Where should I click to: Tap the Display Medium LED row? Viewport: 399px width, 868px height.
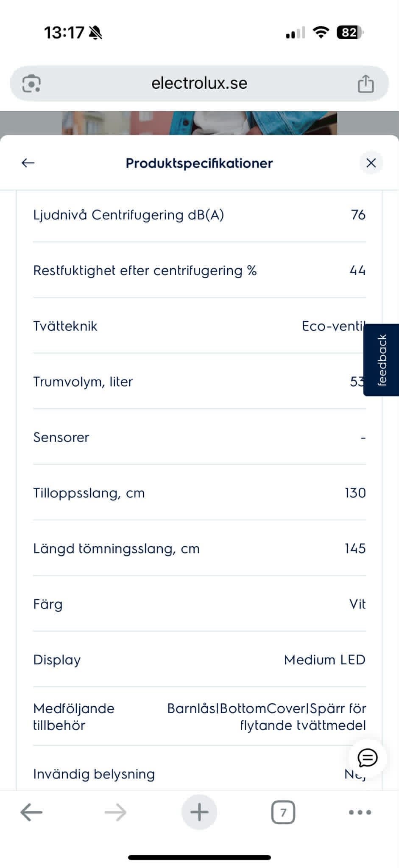click(199, 660)
